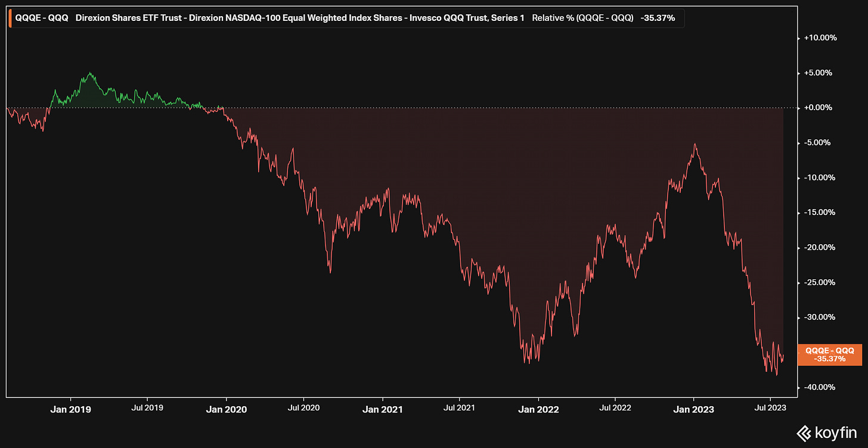Screen dimensions: 868x448
Task: Click the -25.00% y-axis label
Action: [820, 282]
